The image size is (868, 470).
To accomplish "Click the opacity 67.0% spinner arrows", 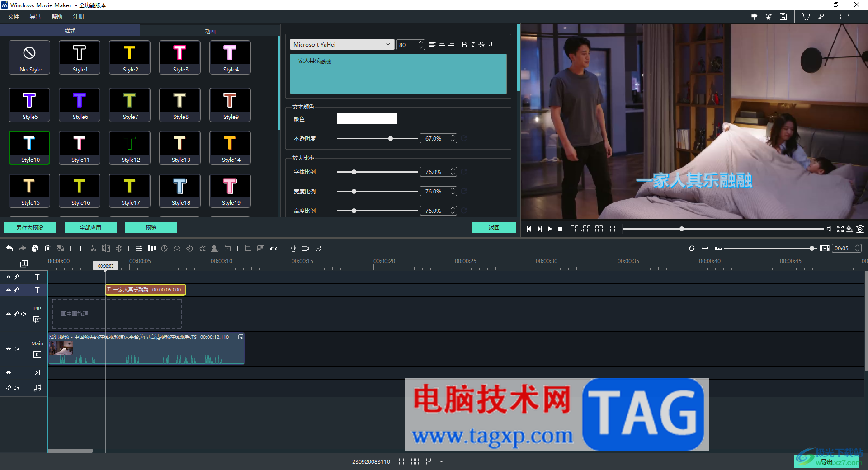I will pyautogui.click(x=453, y=138).
